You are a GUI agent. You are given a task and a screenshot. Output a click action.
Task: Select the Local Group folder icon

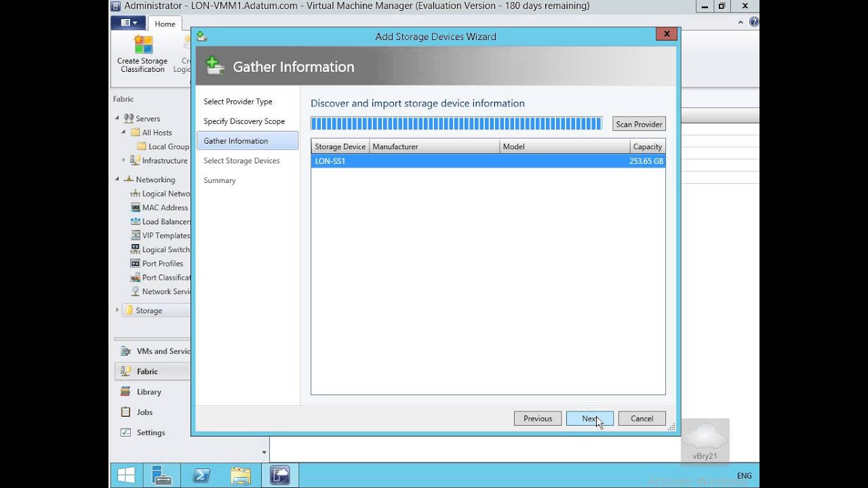tap(142, 146)
